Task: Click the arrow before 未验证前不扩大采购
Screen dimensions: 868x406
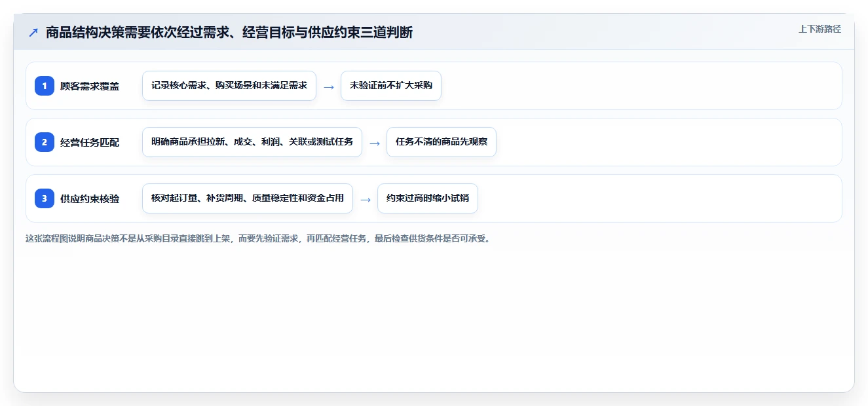Action: click(329, 86)
